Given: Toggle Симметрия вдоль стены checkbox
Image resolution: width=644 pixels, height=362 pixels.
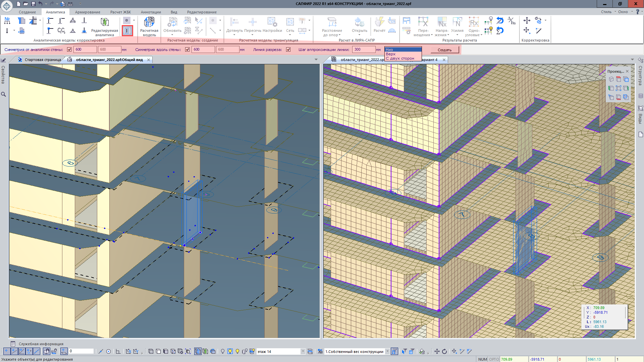Looking at the screenshot, I should pos(187,50).
